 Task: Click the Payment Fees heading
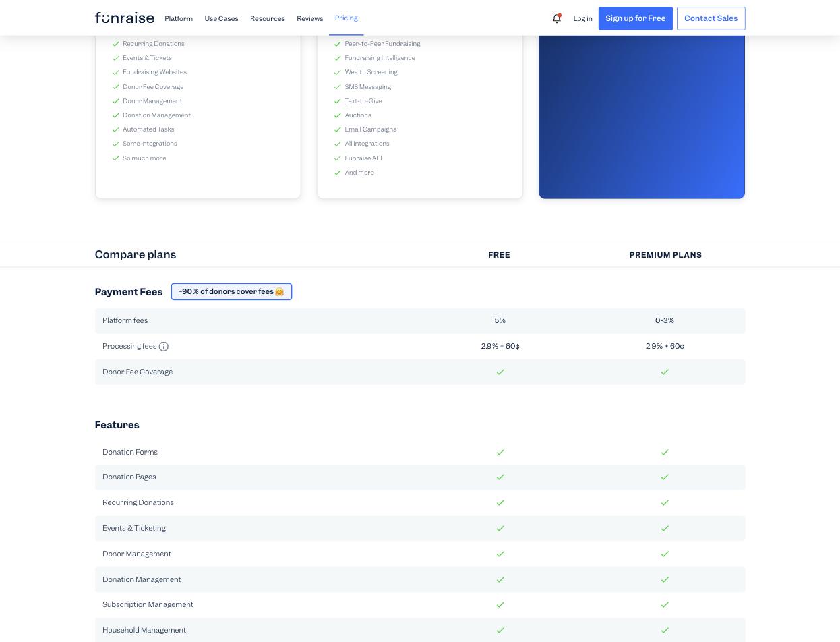[129, 292]
